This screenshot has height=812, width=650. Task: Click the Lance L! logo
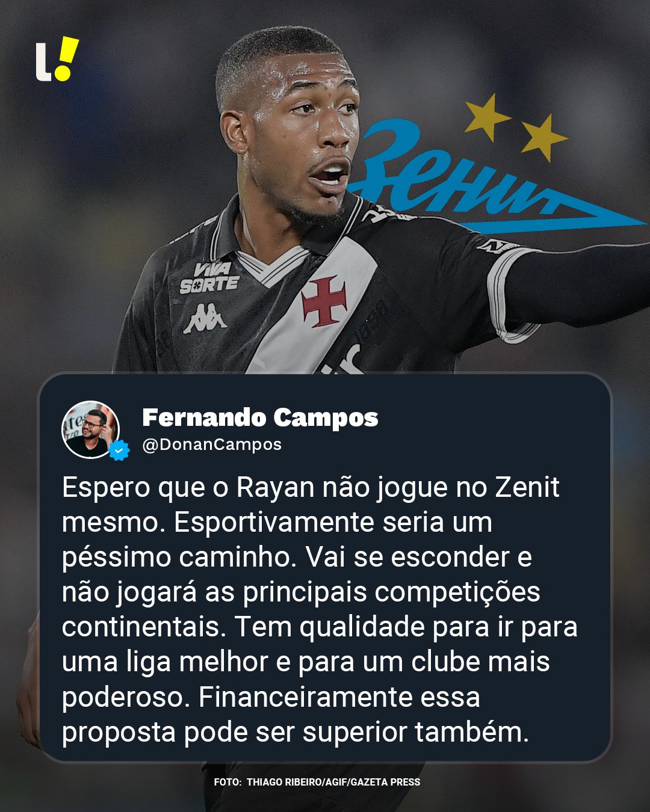[57, 59]
